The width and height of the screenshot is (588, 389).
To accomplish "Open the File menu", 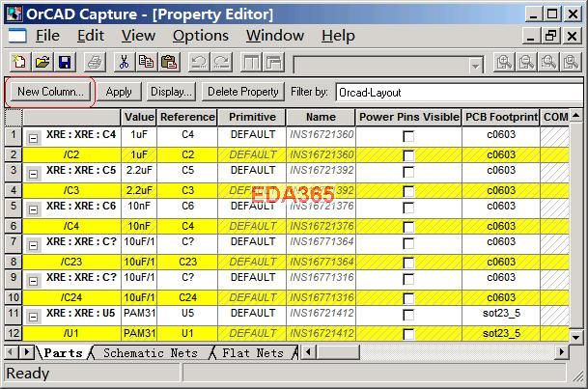I will tap(47, 36).
